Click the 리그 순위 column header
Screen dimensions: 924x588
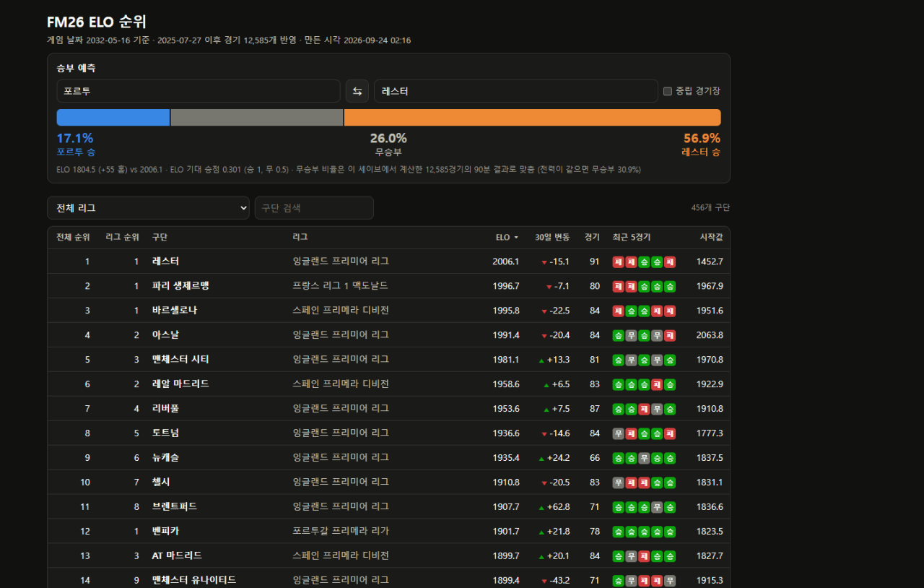point(122,237)
